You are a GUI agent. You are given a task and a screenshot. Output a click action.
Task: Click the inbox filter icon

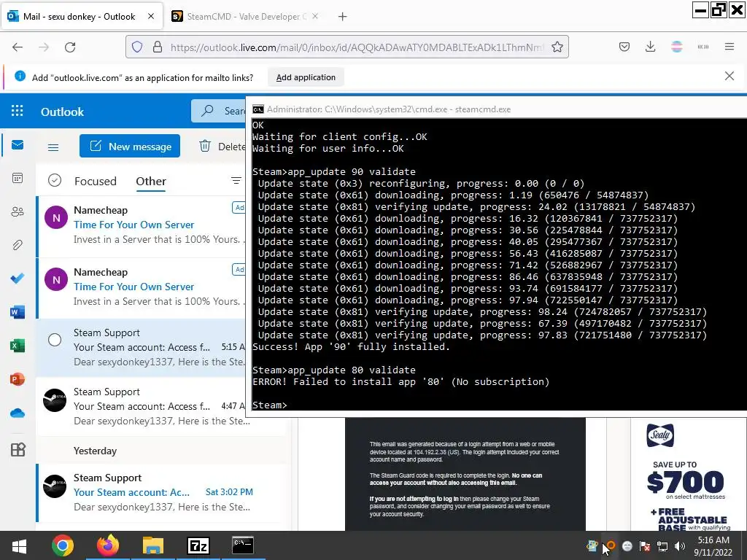click(x=236, y=181)
